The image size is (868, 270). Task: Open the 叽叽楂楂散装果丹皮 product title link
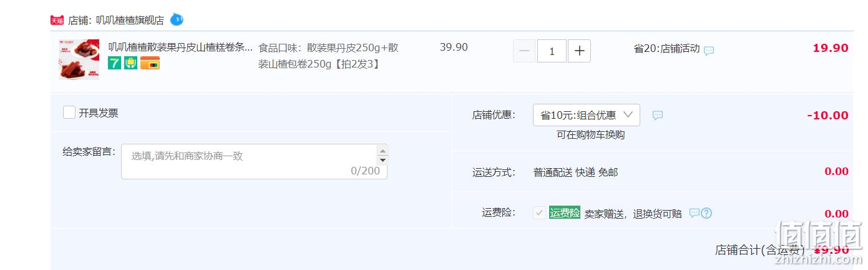click(181, 47)
